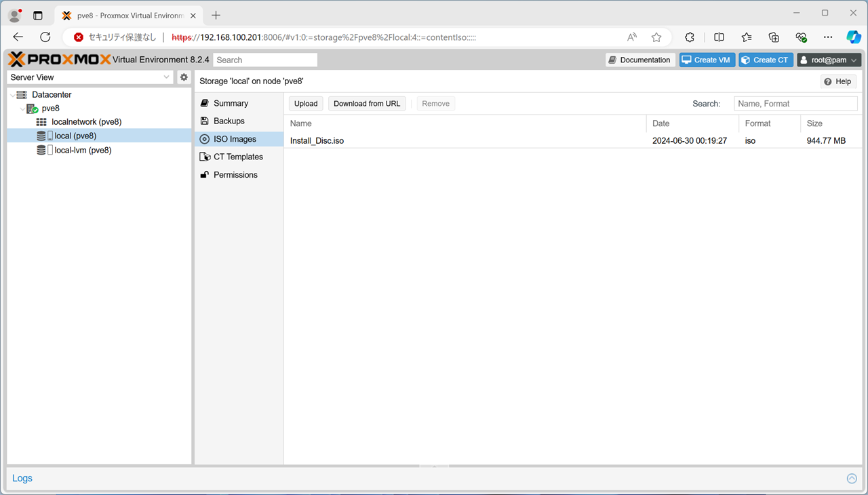Collapse the Datacenter tree node
Image resolution: width=868 pixels, height=495 pixels.
coord(13,95)
